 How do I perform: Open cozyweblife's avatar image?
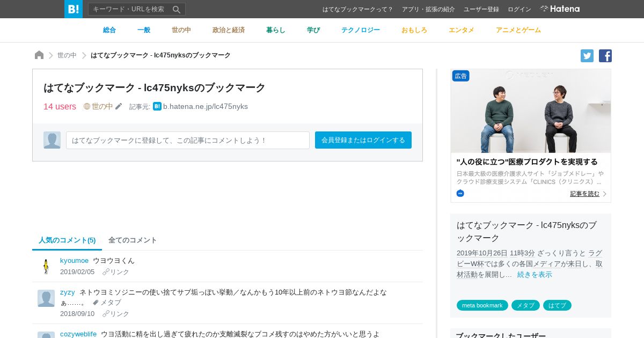pyautogui.click(x=46, y=335)
